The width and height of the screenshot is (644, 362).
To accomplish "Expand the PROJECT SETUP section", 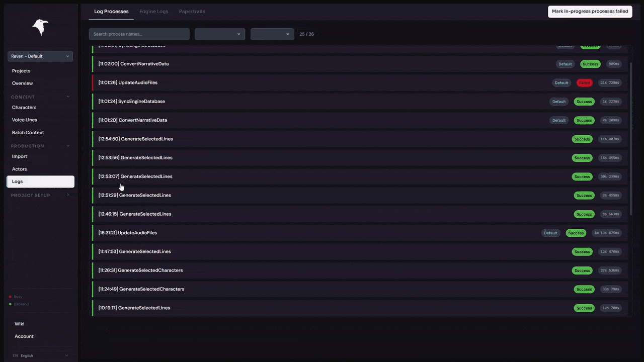I will [40, 195].
